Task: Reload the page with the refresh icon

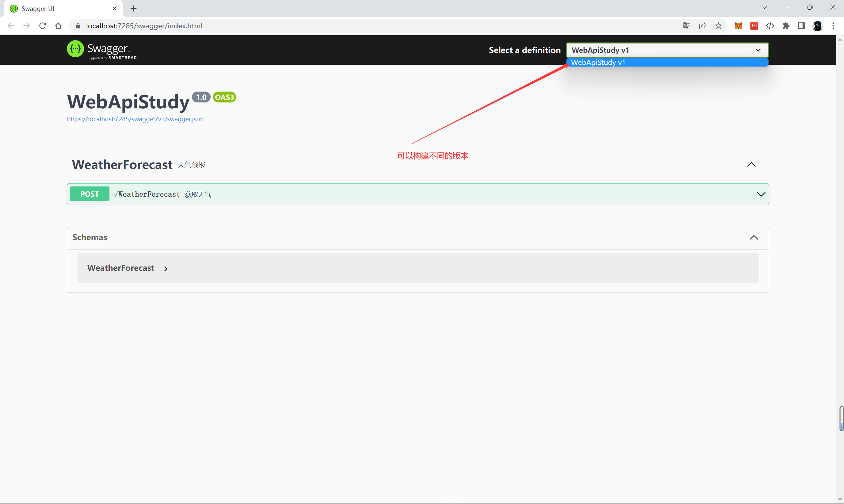Action: tap(43, 26)
